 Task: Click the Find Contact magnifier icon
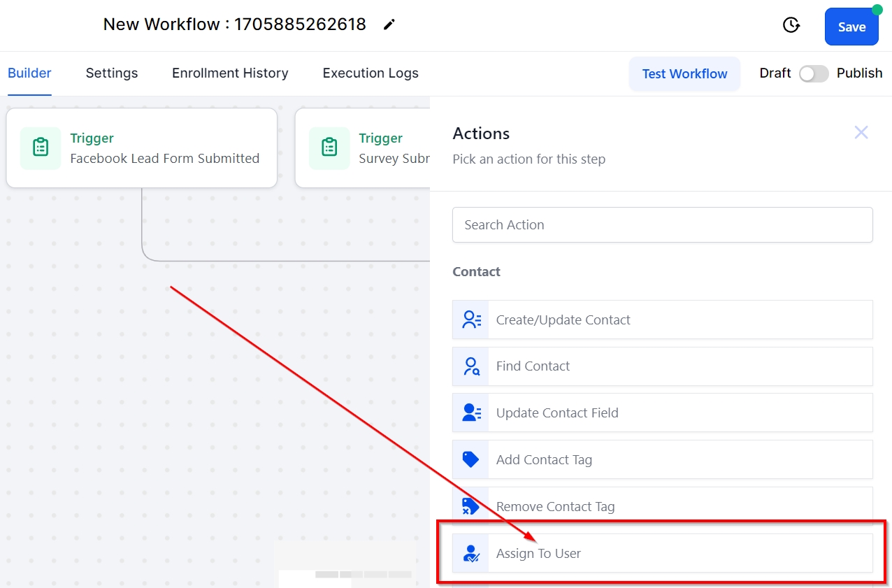471,366
